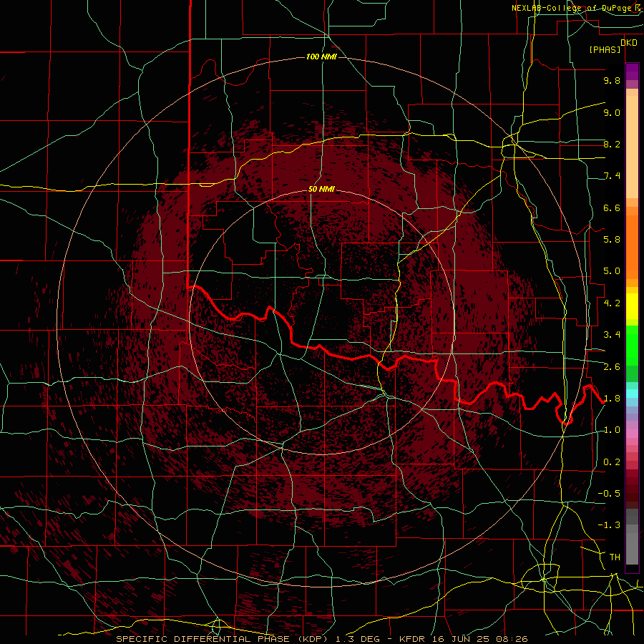Click the 8.2 value on the color scale
The width and height of the screenshot is (644, 644).
(x=612, y=144)
